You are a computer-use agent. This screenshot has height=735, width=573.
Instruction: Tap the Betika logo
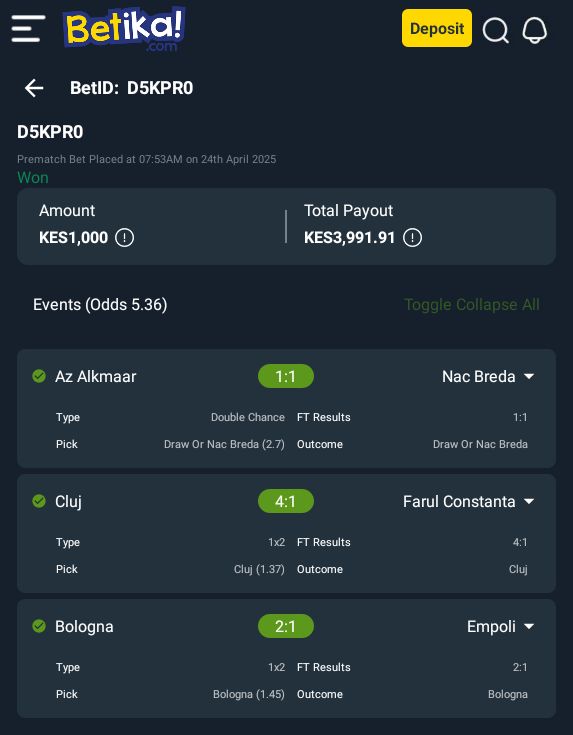tap(124, 28)
